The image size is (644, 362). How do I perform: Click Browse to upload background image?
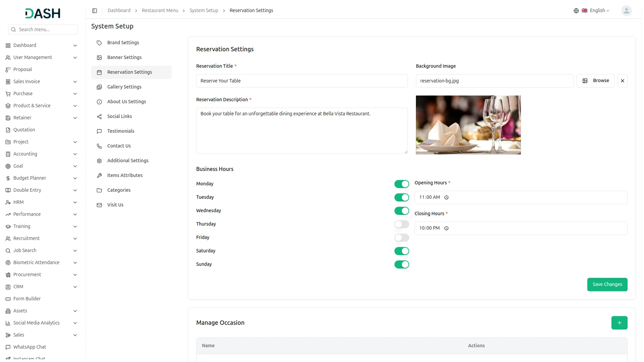tap(596, 80)
